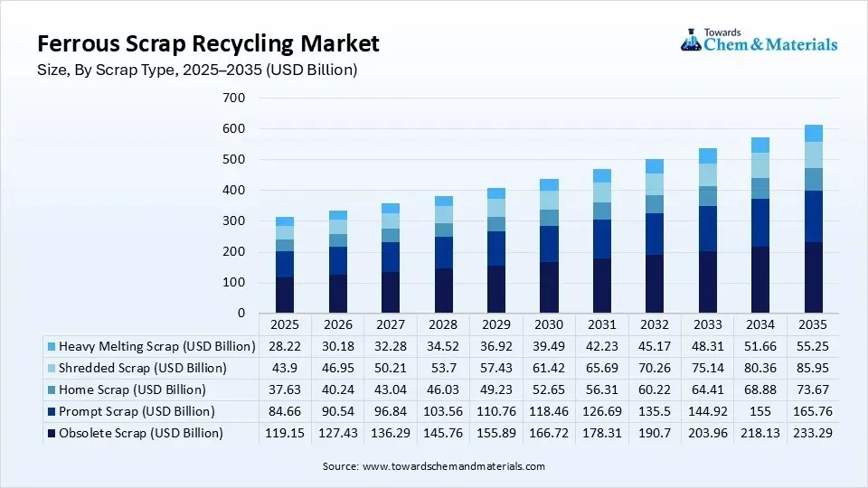868x488 pixels.
Task: Click Home Scrap value 46.03
Action: [x=443, y=389]
